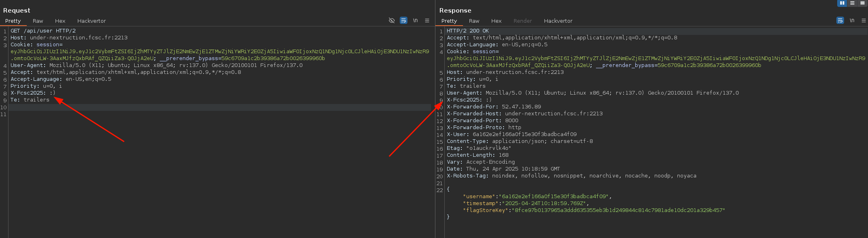Click HTTP/2 200 OK status line
Image resolution: width=868 pixels, height=238 pixels.
468,31
